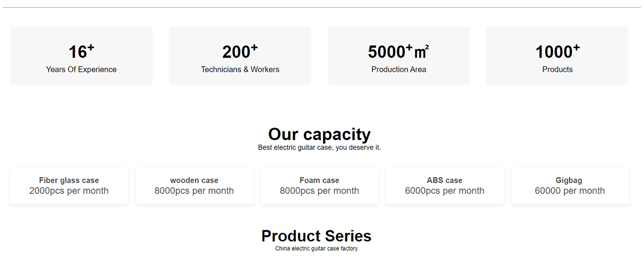Click the 'Years Of Experience' label

(x=81, y=70)
